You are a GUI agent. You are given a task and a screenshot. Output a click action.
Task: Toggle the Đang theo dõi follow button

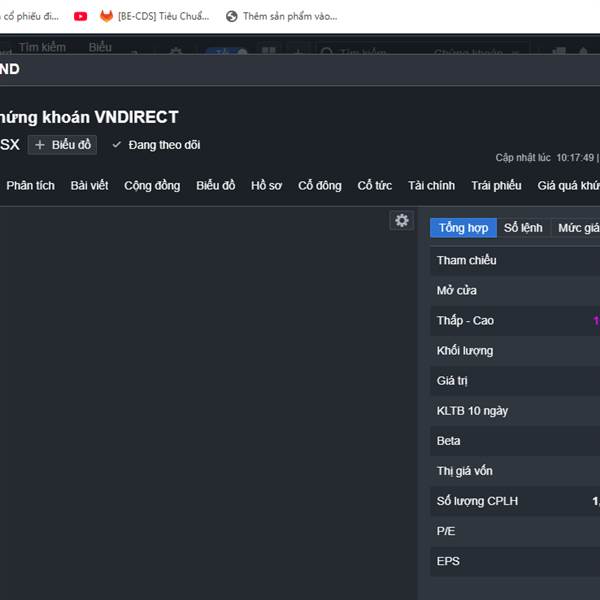[x=156, y=145]
